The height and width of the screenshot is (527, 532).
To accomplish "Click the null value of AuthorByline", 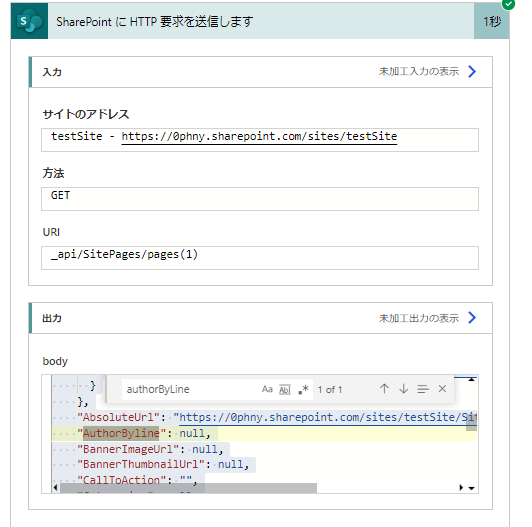I will [x=192, y=433].
